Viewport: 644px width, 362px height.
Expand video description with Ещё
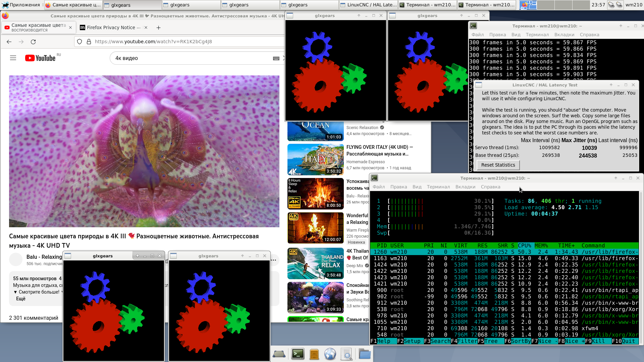click(21, 299)
